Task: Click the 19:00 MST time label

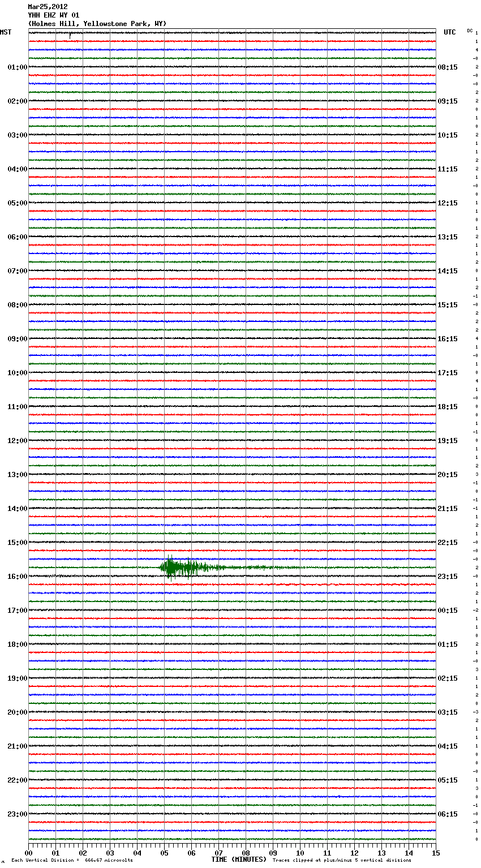Action: 18,678
